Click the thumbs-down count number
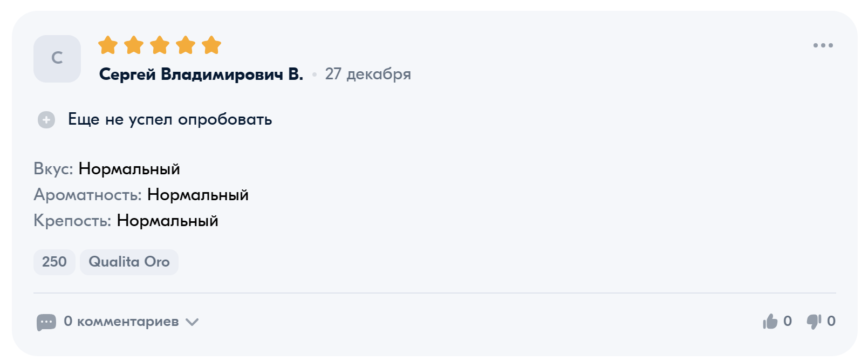 [831, 322]
